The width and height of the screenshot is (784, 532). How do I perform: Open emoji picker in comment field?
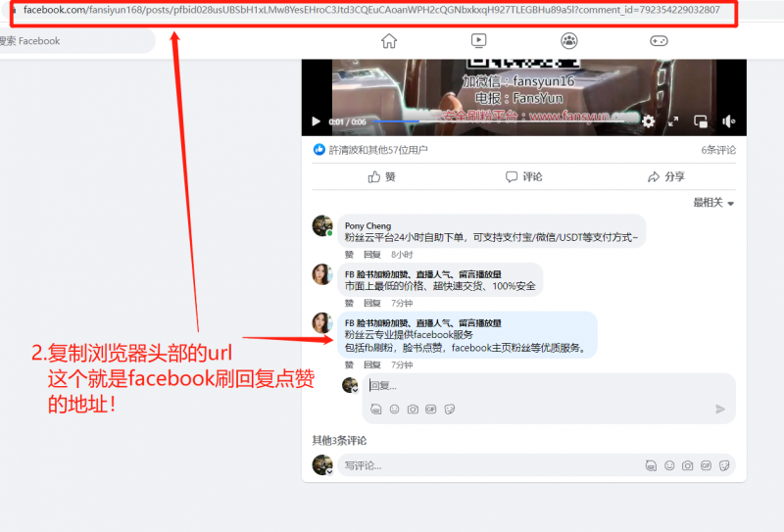point(669,465)
